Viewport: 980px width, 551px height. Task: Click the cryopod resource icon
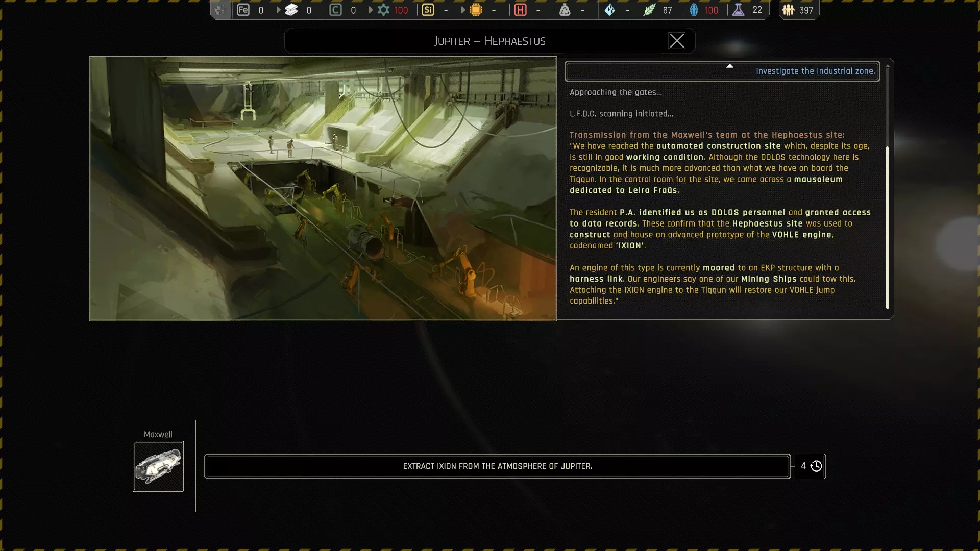[x=694, y=10]
